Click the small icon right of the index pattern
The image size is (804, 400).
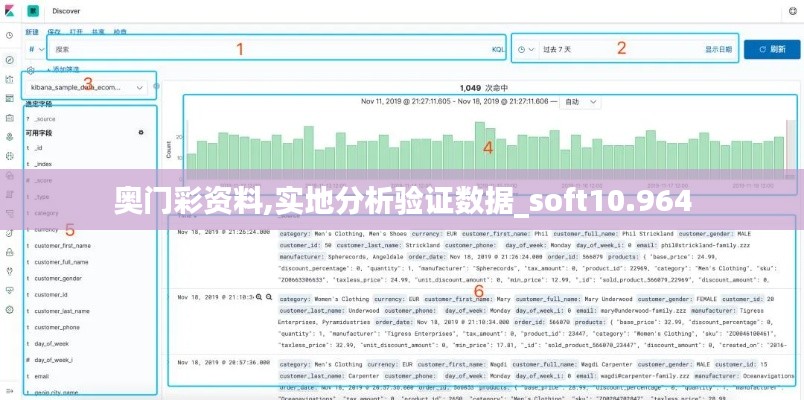(x=156, y=86)
